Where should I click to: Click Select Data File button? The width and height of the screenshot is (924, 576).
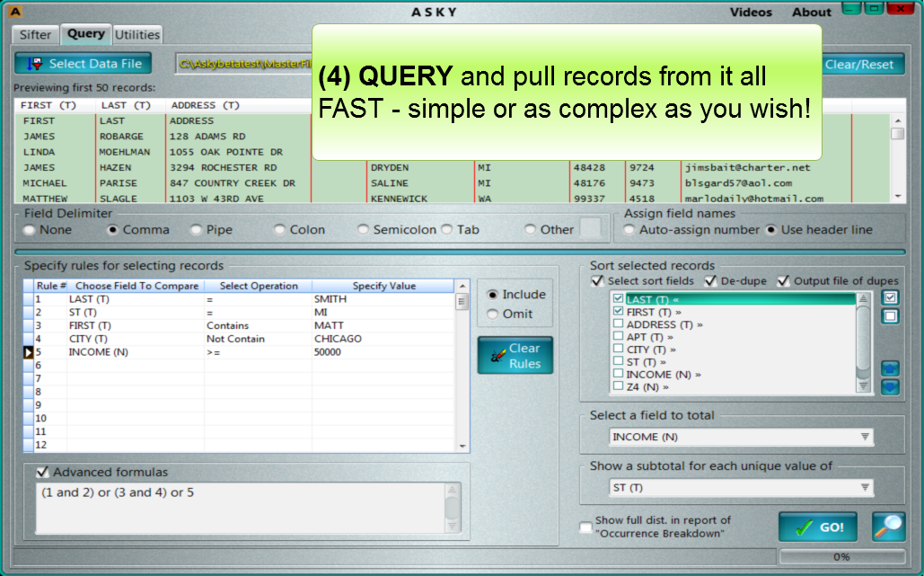coord(84,64)
